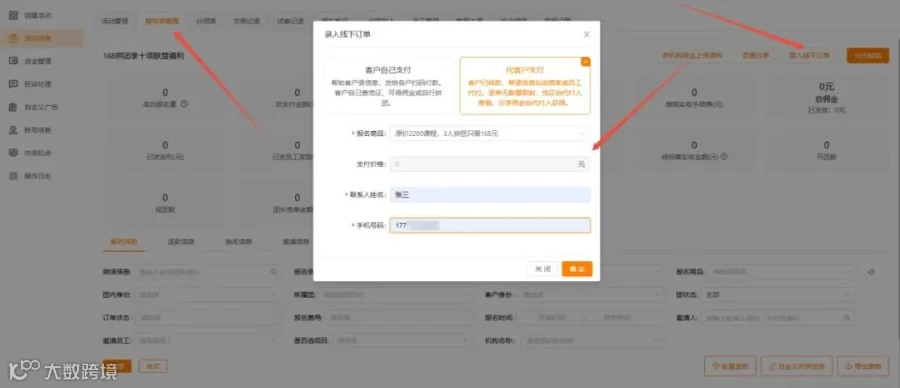The image size is (900, 388).
Task: Open the background 报名商品 filter dropdown
Action: coord(782,271)
